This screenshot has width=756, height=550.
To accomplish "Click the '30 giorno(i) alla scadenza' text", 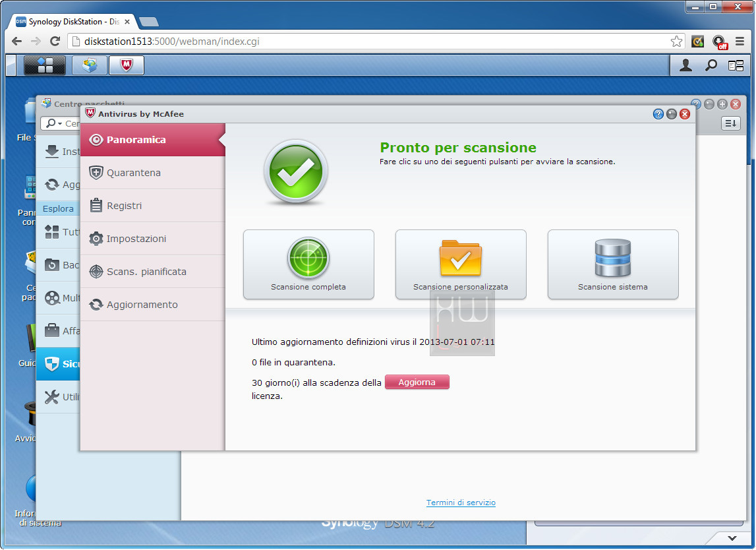I will (x=316, y=382).
